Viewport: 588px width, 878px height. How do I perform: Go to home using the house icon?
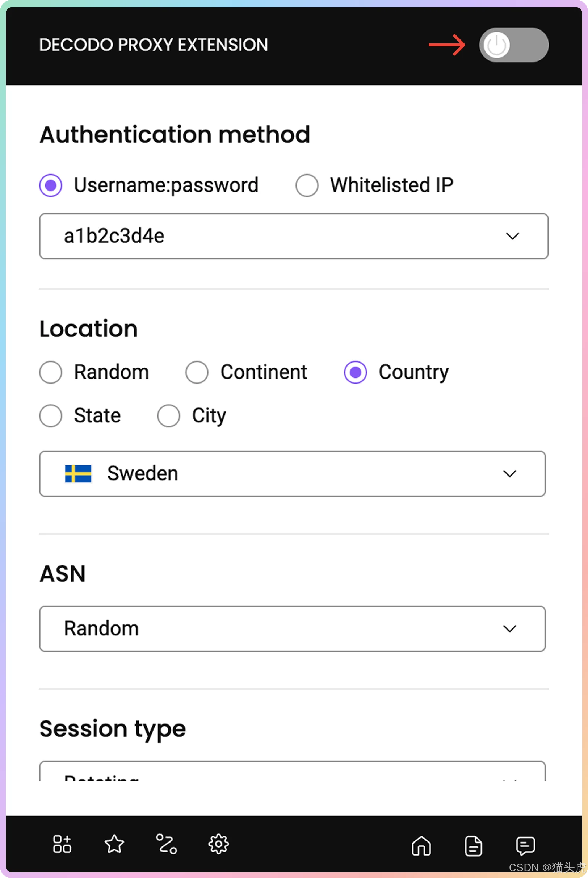point(421,846)
